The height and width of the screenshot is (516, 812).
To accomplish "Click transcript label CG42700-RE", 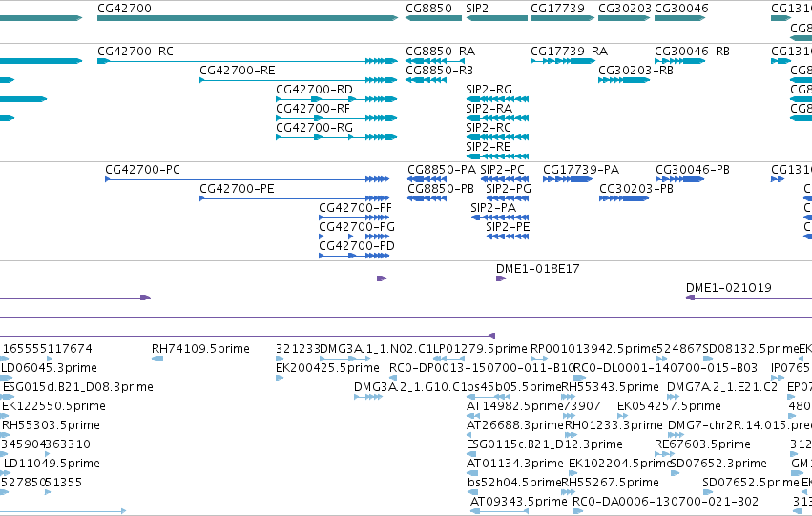I will click(238, 71).
